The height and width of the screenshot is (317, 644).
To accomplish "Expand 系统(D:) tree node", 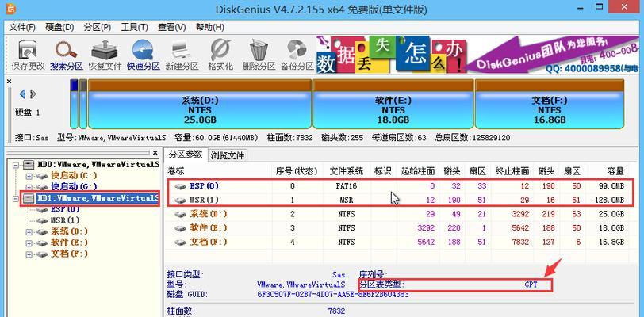I will (29, 232).
